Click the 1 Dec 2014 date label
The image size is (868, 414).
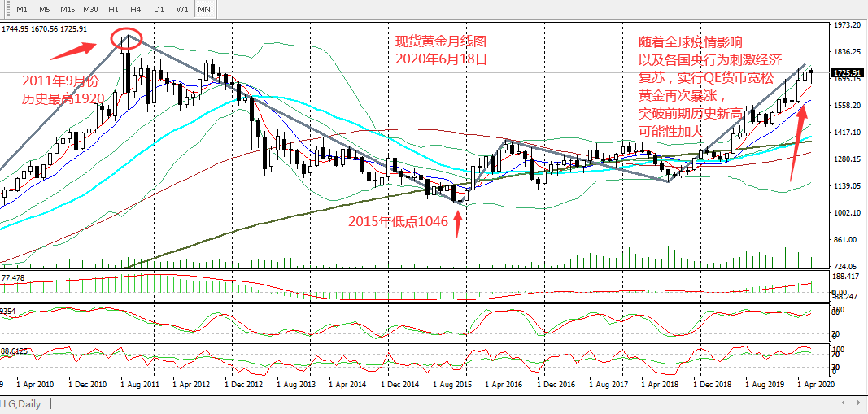[400, 384]
